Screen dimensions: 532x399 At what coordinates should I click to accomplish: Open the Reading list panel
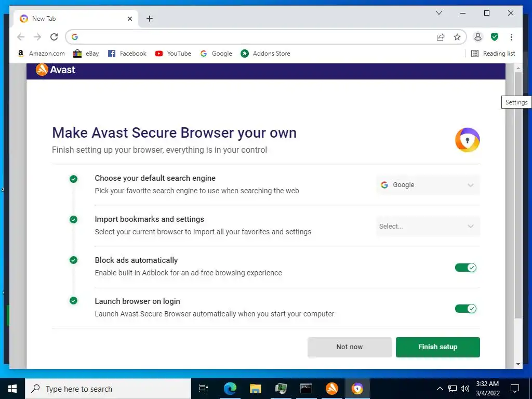[493, 54]
